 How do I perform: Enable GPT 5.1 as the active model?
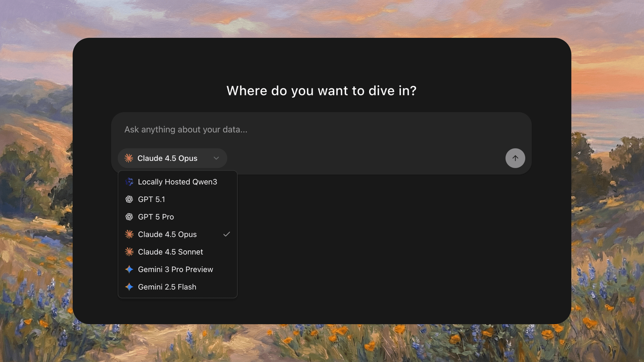[151, 199]
